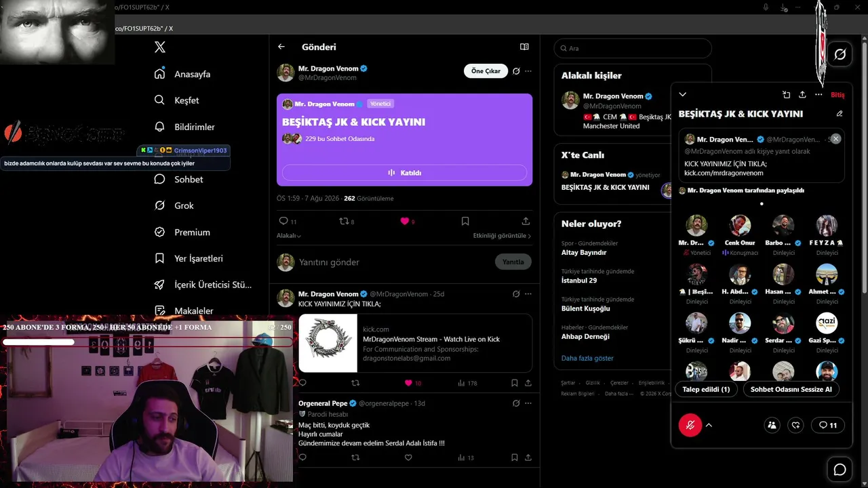Send a heart reaction in the Space
This screenshot has height=488, width=868.
796,425
